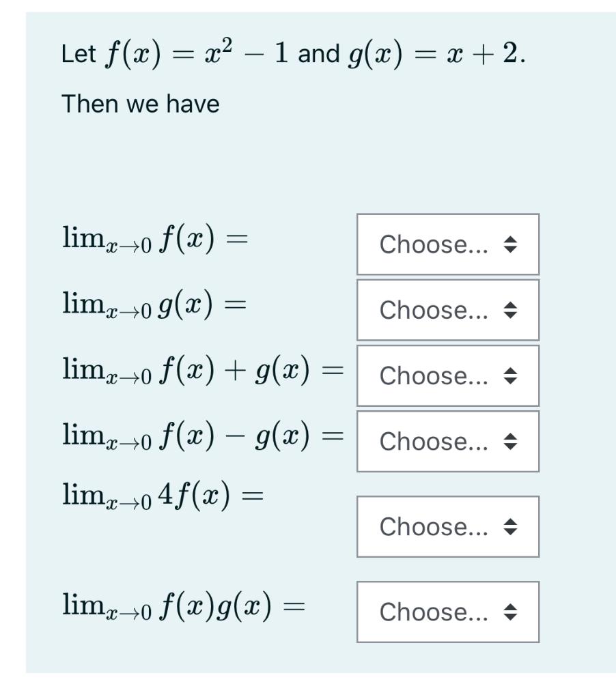Open the dropdown for limit of g(x)

tap(447, 310)
